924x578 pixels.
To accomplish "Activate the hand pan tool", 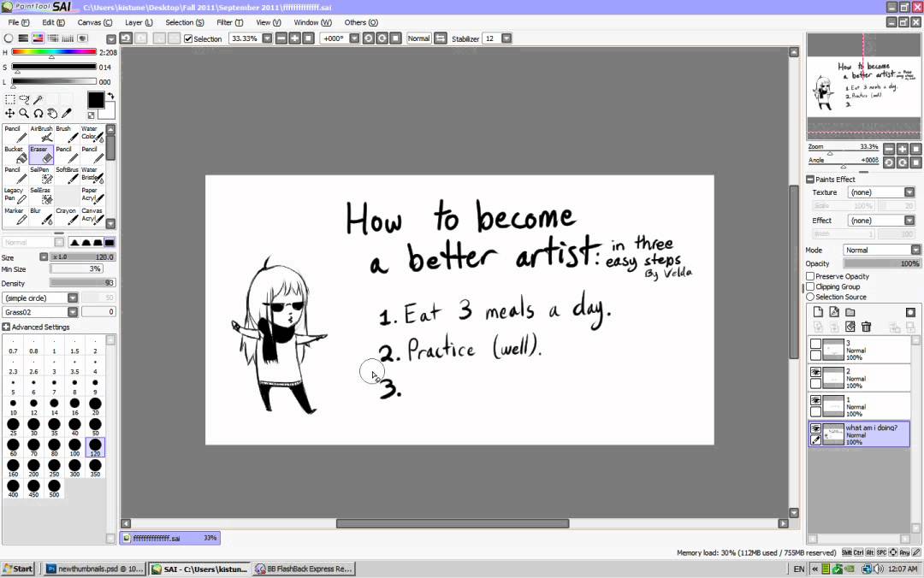I will (52, 113).
